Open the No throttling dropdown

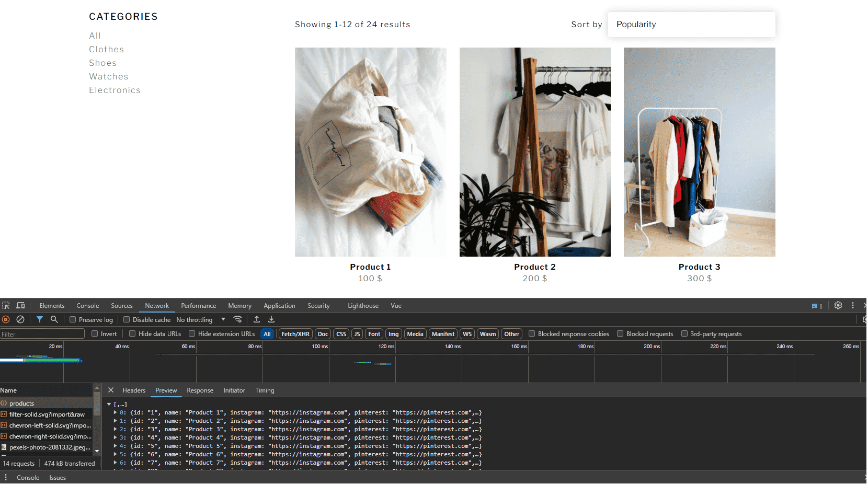pos(201,320)
